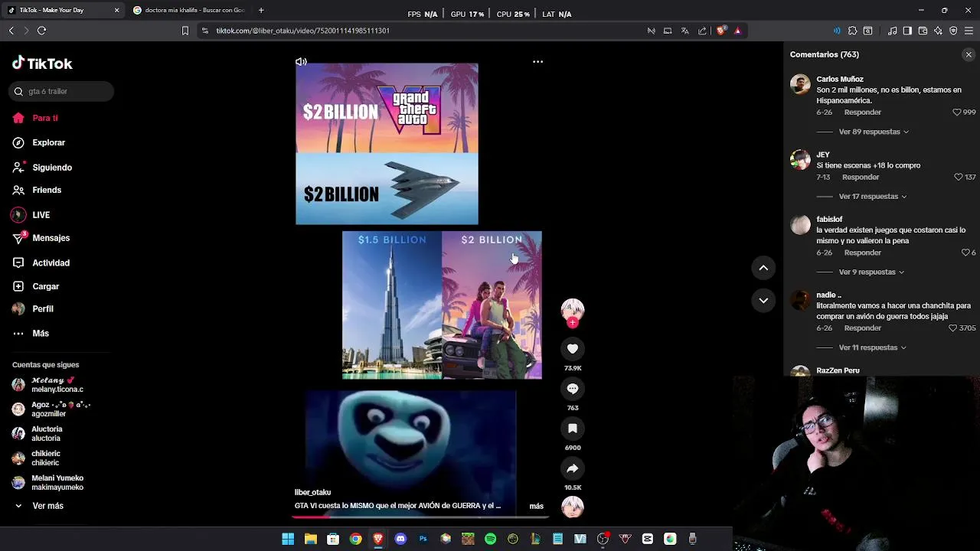This screenshot has height=551, width=980.
Task: Go to the previous video arrow
Action: click(x=763, y=268)
